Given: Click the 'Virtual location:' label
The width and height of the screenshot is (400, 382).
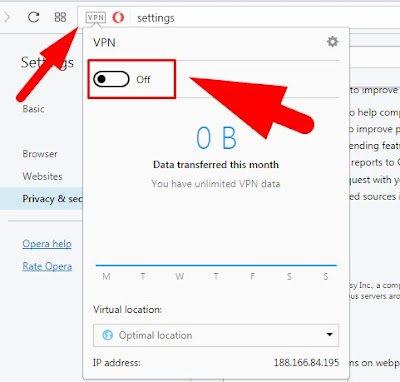Looking at the screenshot, I should click(127, 310).
